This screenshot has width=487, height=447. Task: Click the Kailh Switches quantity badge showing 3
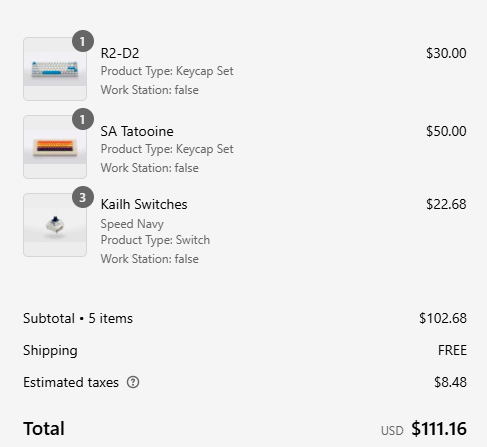(x=83, y=197)
